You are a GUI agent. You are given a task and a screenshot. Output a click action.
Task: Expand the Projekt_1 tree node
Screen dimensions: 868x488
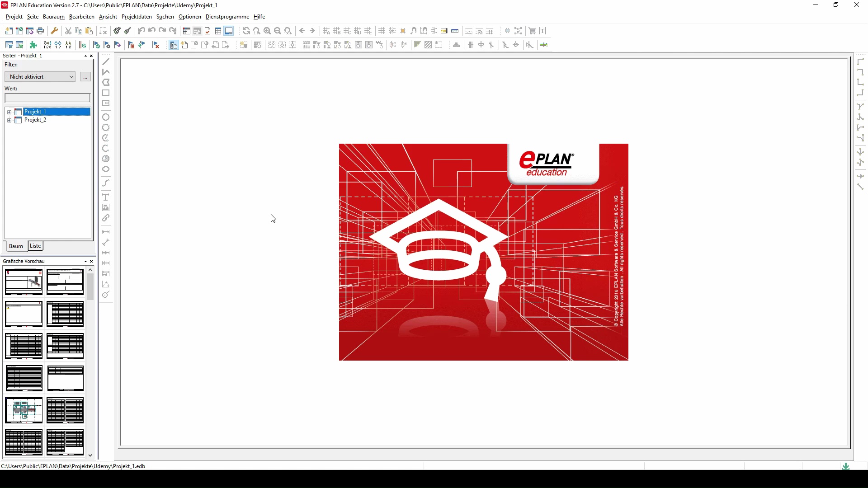pyautogui.click(x=9, y=112)
